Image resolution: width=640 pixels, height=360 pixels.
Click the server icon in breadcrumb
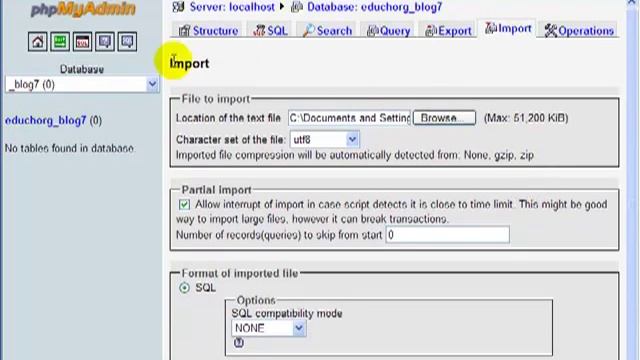[x=178, y=7]
